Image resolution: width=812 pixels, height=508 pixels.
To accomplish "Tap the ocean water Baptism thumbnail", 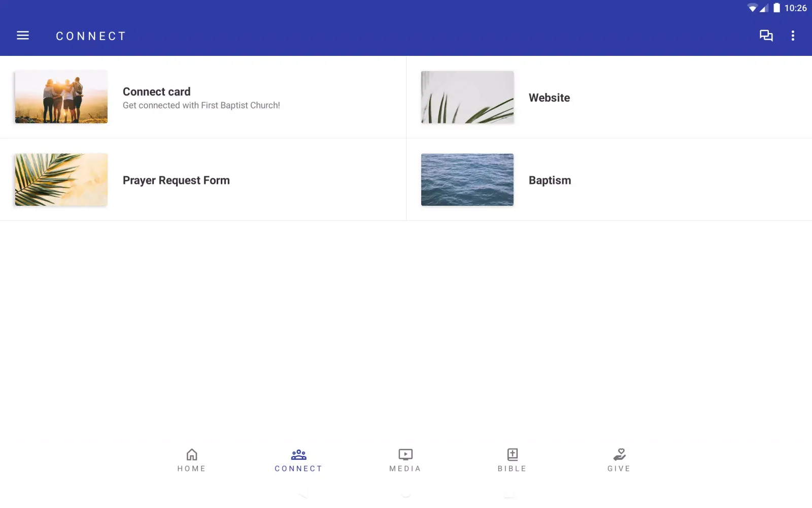I will 467,180.
